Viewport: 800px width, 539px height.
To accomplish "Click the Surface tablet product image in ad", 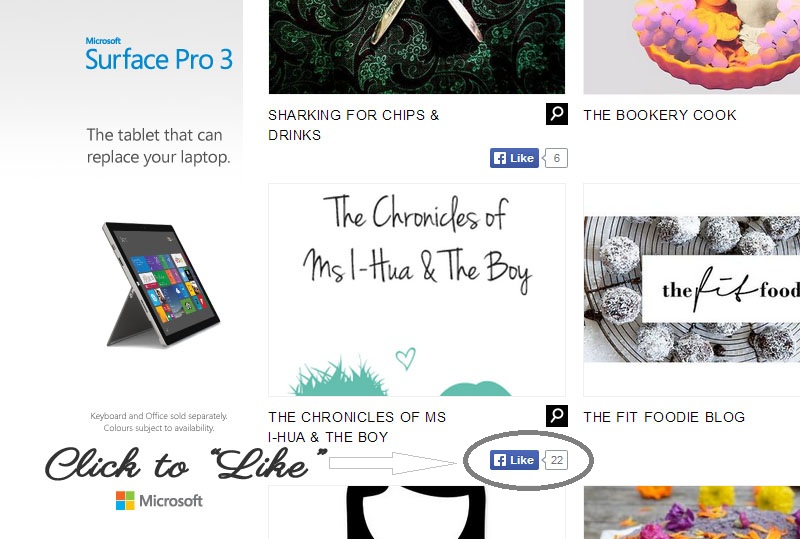I will (161, 285).
